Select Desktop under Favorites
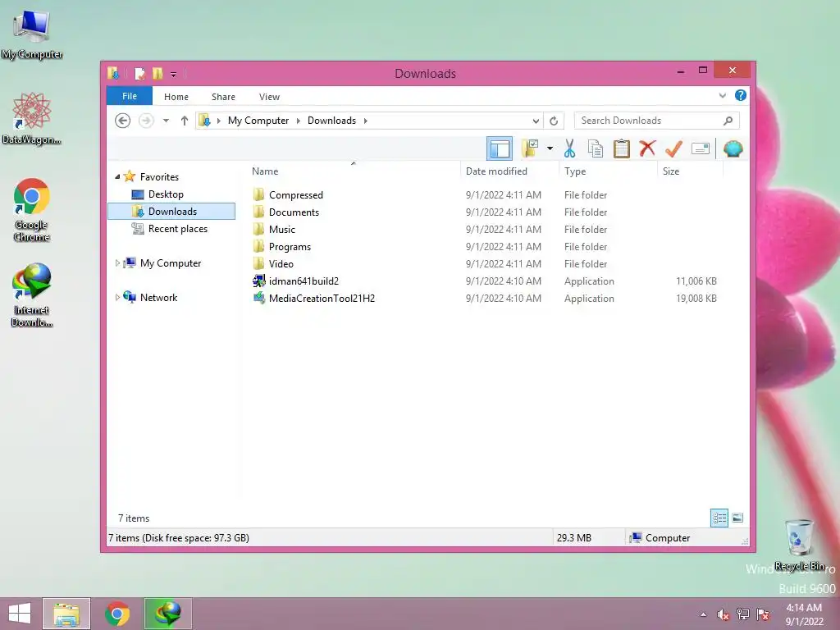The image size is (840, 630). pyautogui.click(x=166, y=194)
